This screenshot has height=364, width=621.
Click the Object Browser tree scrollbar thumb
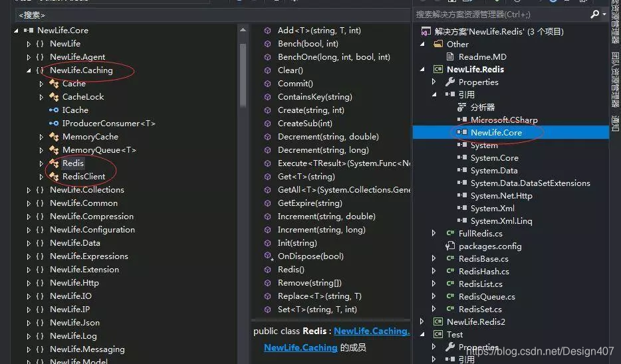pyautogui.click(x=243, y=75)
